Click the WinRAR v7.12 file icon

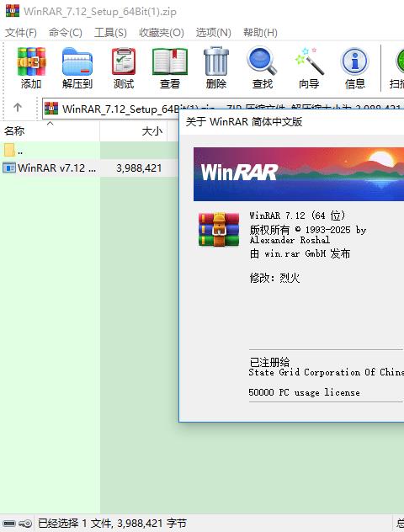9,168
